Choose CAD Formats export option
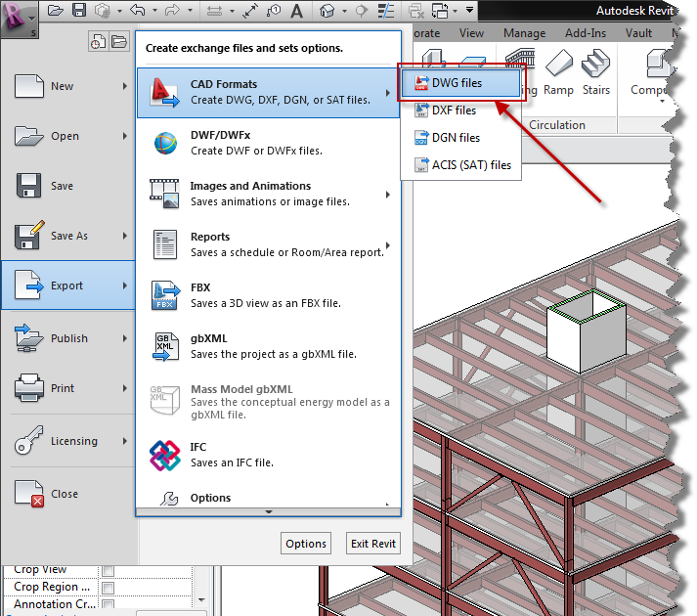697x616 pixels. [x=268, y=93]
